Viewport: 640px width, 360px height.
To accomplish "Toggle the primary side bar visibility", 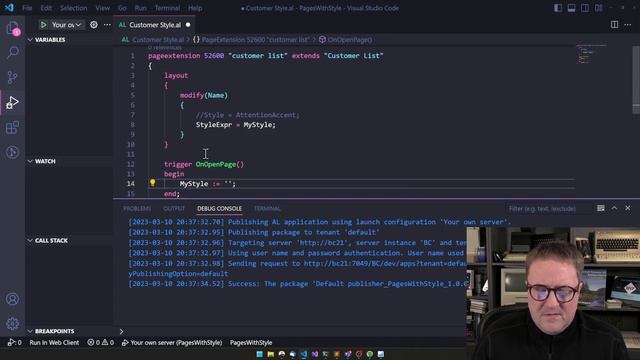I will [x=558, y=8].
